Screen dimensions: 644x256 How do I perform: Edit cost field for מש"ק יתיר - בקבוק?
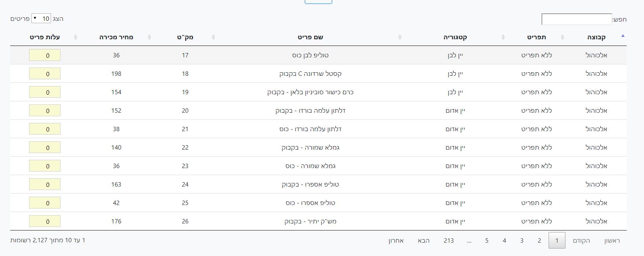[x=45, y=221]
